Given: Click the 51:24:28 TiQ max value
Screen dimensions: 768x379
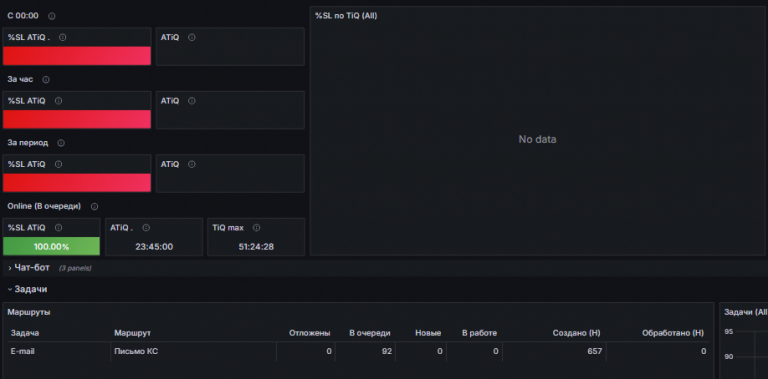Looking at the screenshot, I should pyautogui.click(x=256, y=246).
